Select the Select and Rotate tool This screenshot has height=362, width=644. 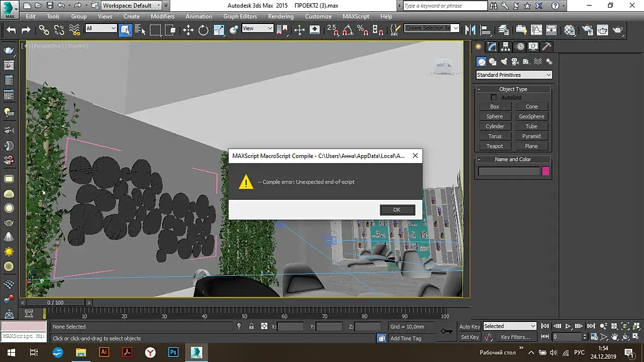[204, 31]
